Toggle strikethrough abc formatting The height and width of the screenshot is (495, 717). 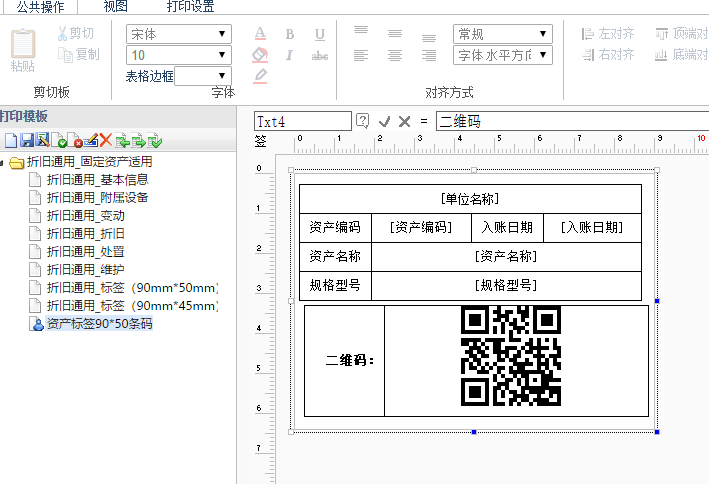pyautogui.click(x=320, y=56)
